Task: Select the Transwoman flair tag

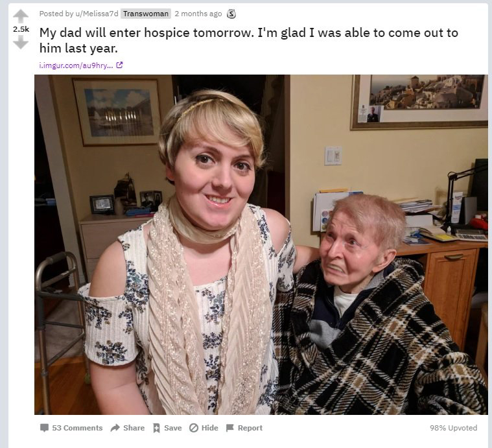Action: tap(146, 14)
